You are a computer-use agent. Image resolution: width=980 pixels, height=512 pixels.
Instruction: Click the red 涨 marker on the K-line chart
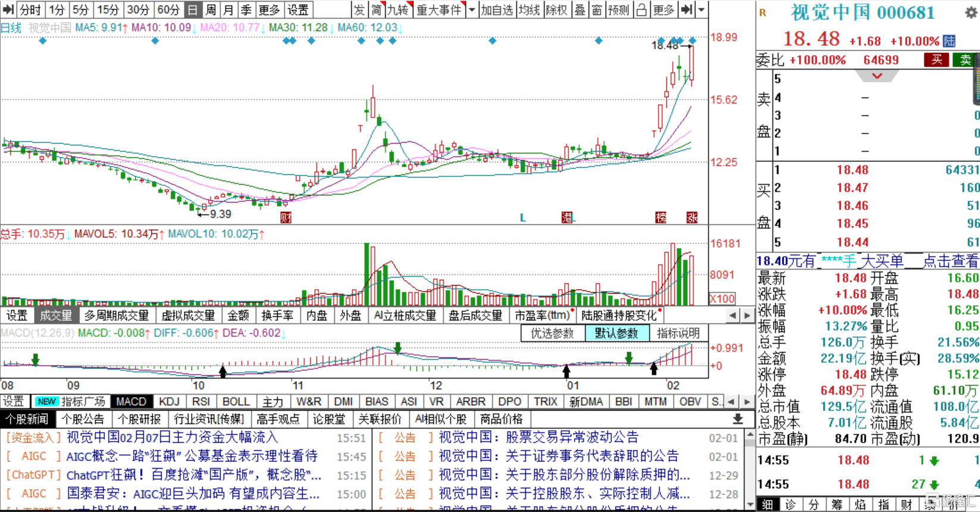click(691, 217)
